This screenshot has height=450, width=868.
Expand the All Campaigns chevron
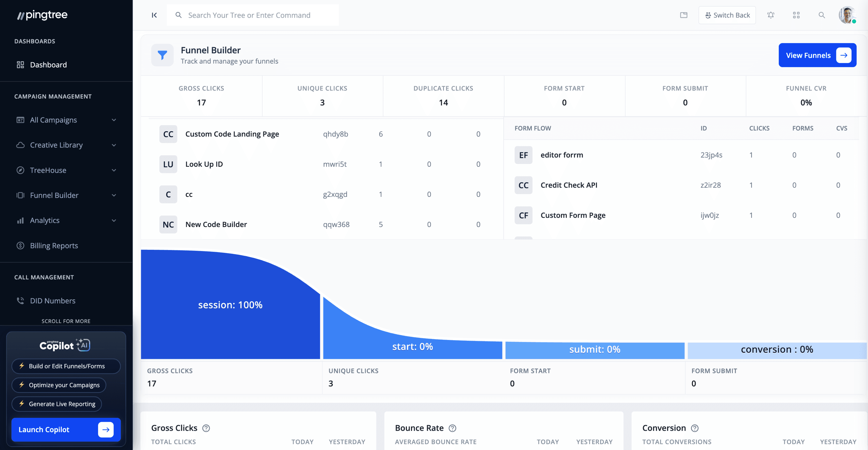click(x=114, y=120)
